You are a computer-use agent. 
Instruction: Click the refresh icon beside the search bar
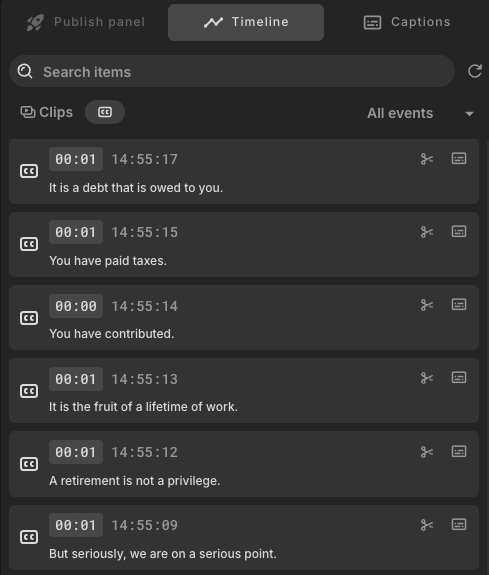[x=475, y=71]
